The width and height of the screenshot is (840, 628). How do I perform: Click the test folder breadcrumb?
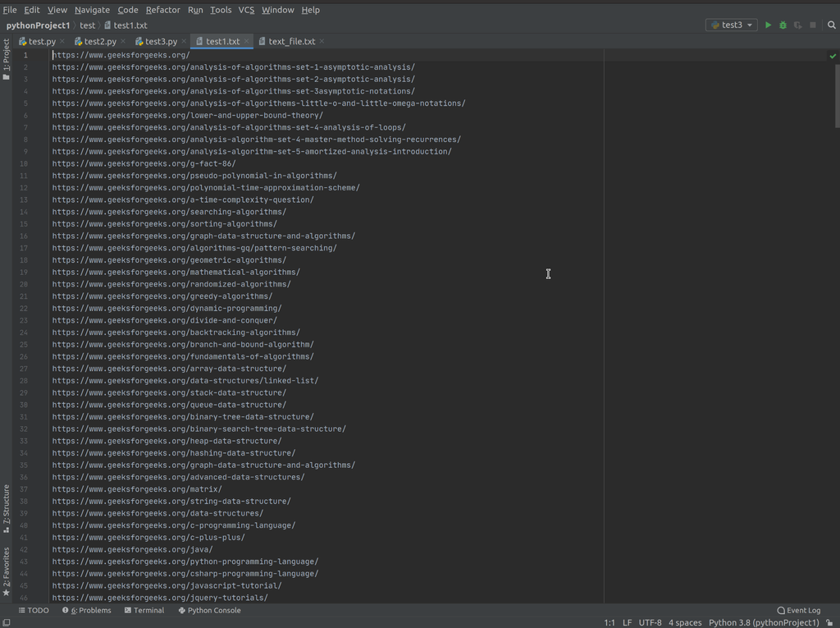[x=87, y=25]
